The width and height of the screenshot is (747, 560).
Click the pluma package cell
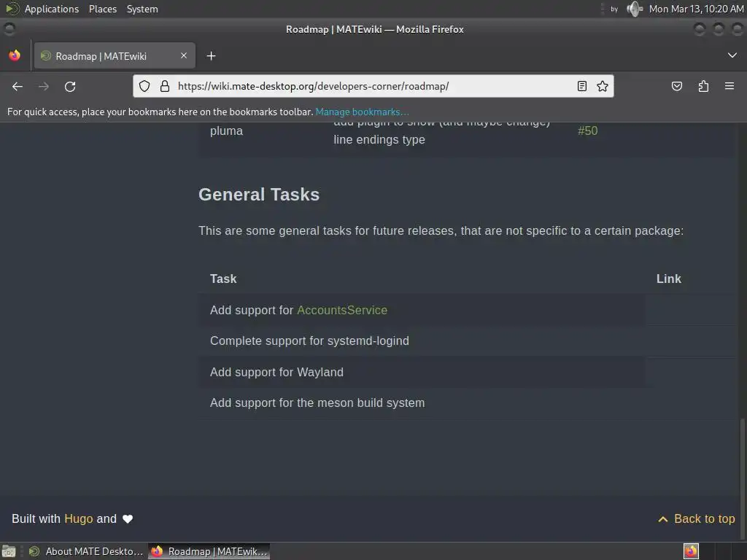pos(226,131)
